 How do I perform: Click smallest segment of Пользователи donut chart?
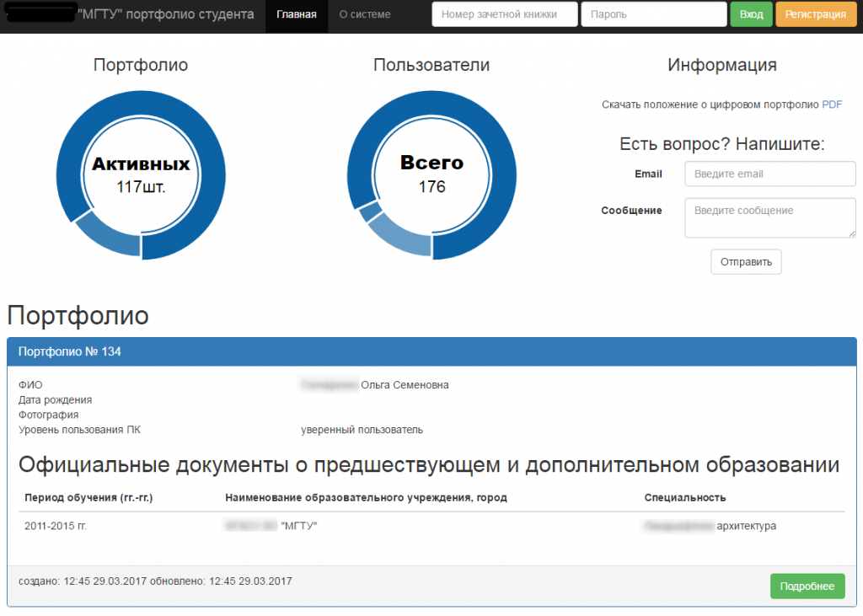366,212
